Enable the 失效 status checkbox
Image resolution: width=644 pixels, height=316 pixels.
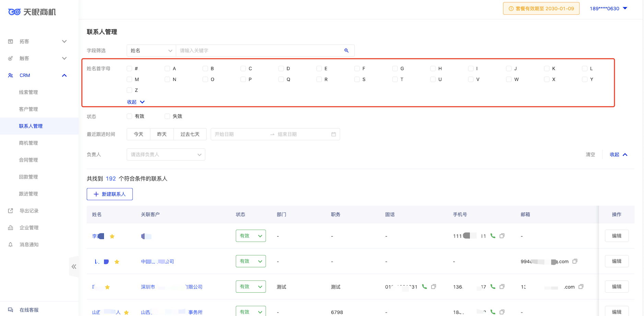tap(167, 116)
